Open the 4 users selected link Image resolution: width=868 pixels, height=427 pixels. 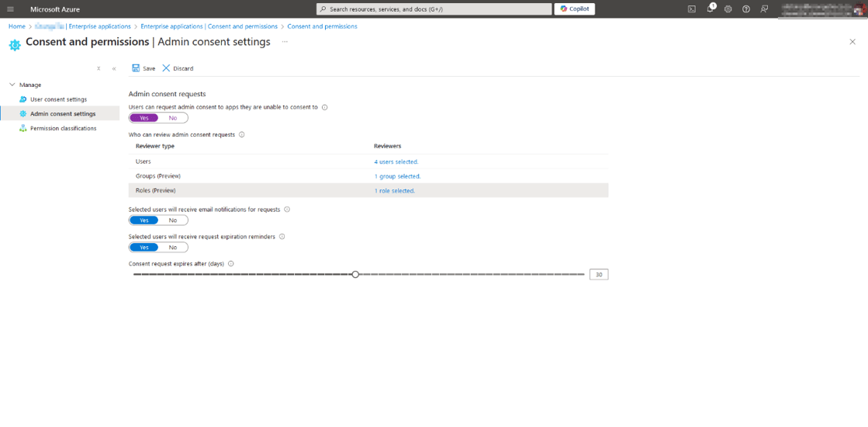(396, 161)
